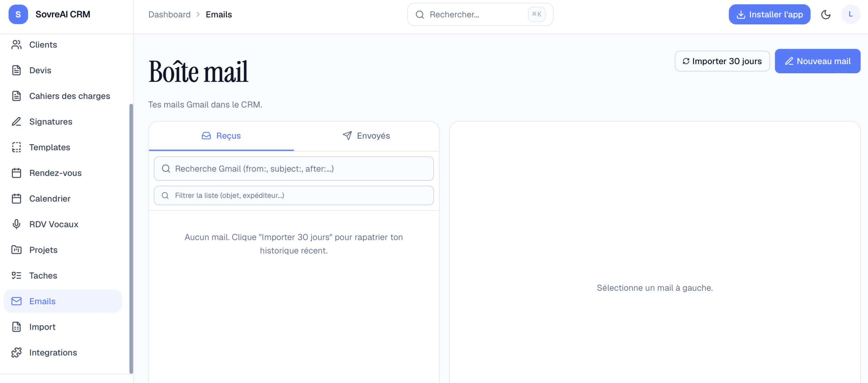
Task: Select the Templates menu label
Action: click(50, 147)
